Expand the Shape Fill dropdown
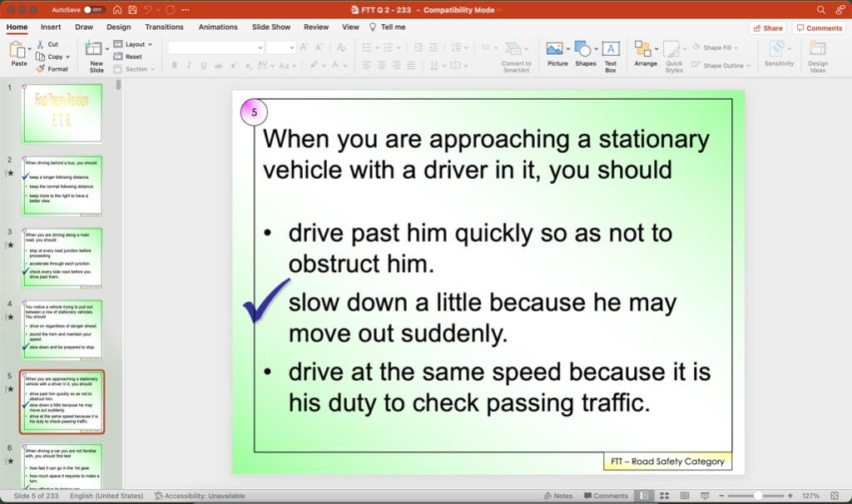Screen dimensions: 852x504 point(738,47)
